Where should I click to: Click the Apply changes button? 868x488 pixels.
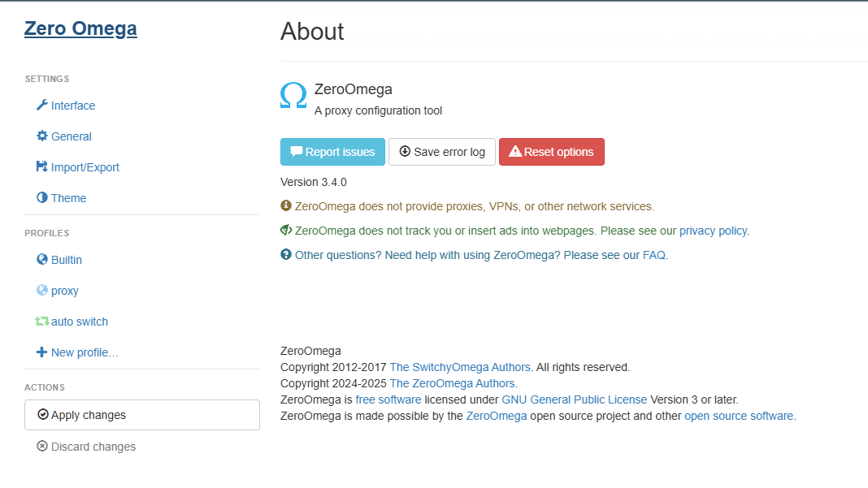pyautogui.click(x=141, y=415)
